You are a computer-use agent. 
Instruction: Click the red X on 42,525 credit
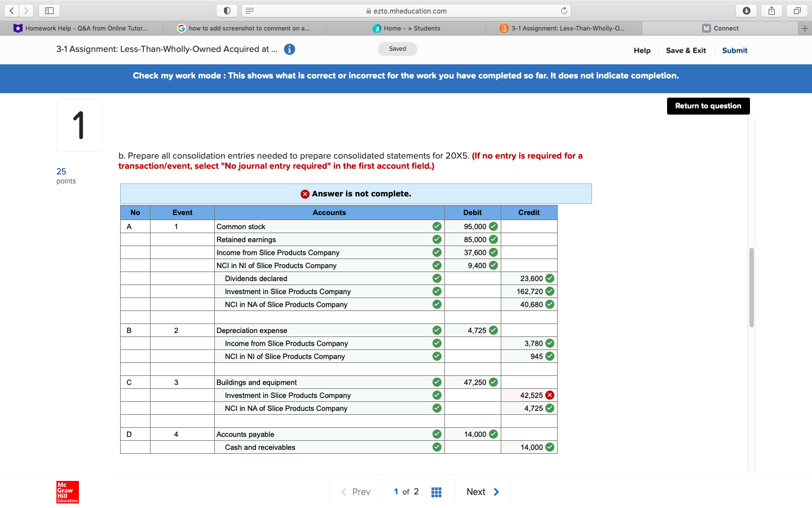coord(550,395)
